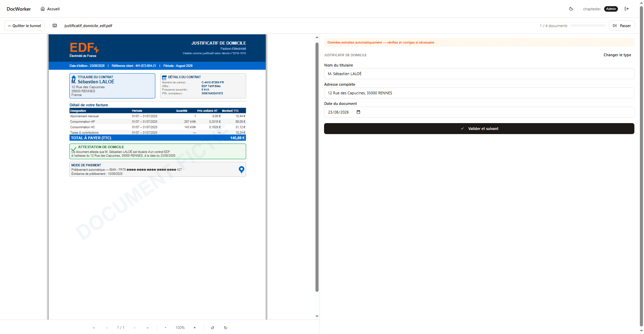Click the 'Taxes & contributions' row label
Image resolution: width=644 pixels, height=334 pixels.
pos(84,133)
